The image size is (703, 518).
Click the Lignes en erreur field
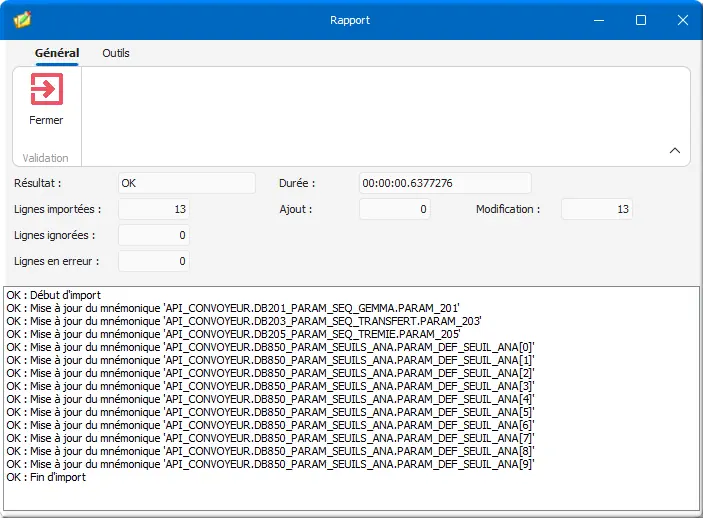click(x=154, y=261)
